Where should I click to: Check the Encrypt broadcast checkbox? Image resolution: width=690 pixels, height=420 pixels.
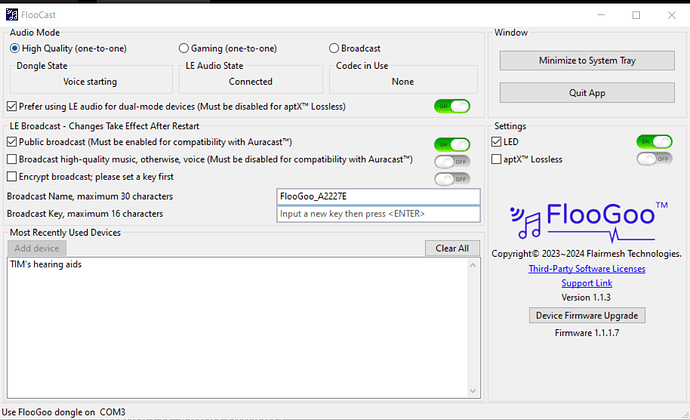point(12,177)
